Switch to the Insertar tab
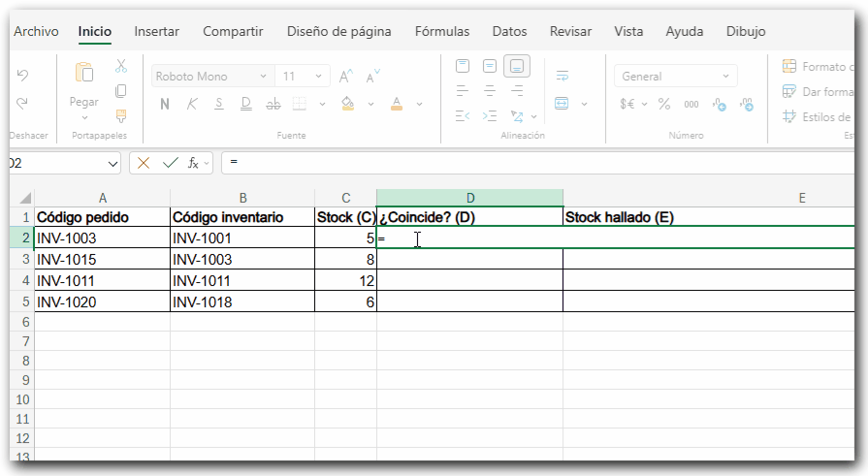The image size is (868, 476). pos(157,32)
